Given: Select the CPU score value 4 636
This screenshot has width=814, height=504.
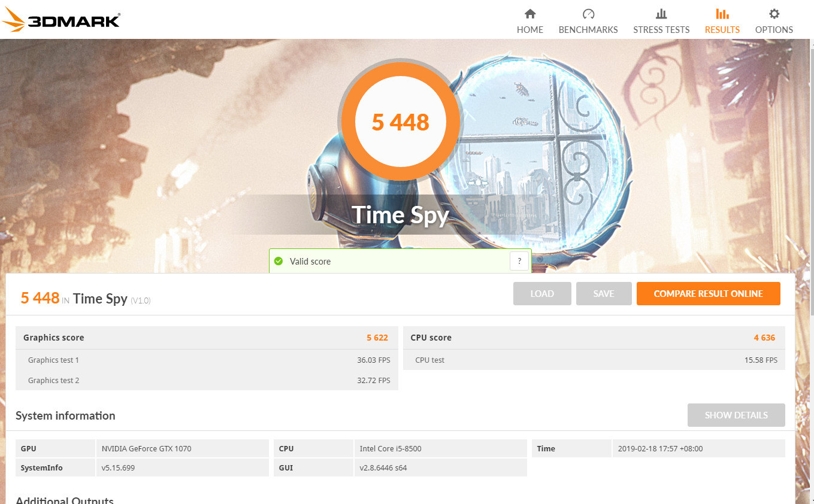Looking at the screenshot, I should point(764,338).
